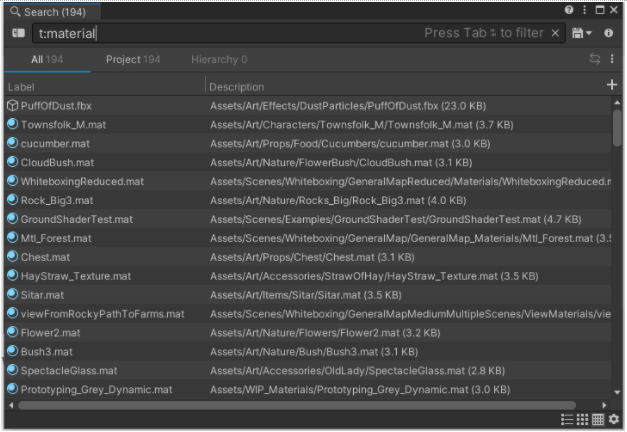Switch to the Hierarchy 0 tab
The image size is (627, 432).
coord(219,60)
